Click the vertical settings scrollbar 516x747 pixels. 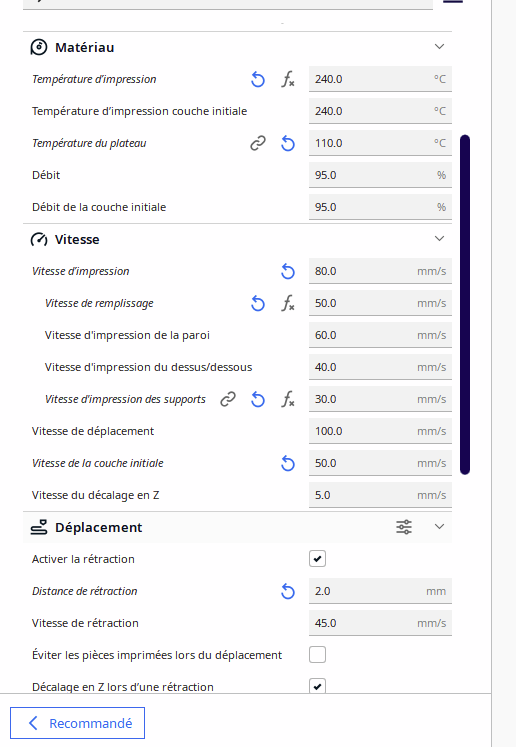(465, 305)
